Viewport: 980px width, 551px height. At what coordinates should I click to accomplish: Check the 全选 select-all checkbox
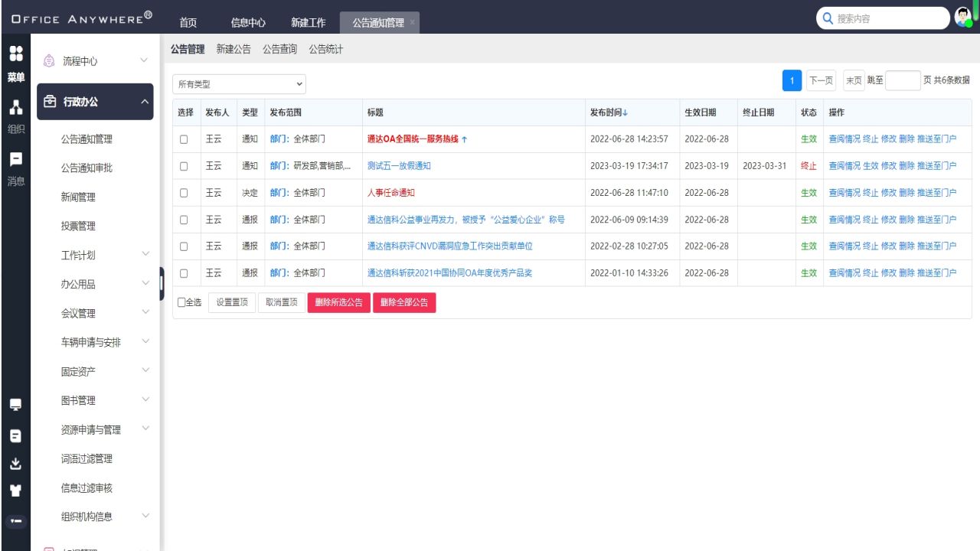click(180, 302)
